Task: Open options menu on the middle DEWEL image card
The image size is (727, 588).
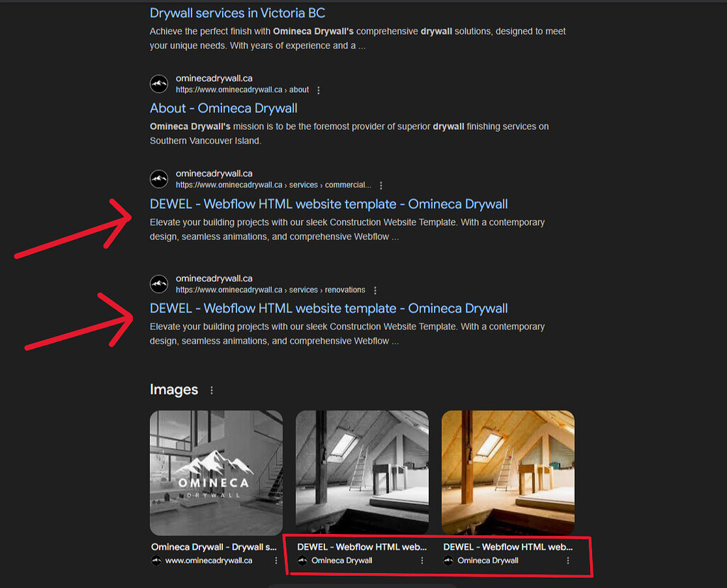Action: (x=422, y=560)
